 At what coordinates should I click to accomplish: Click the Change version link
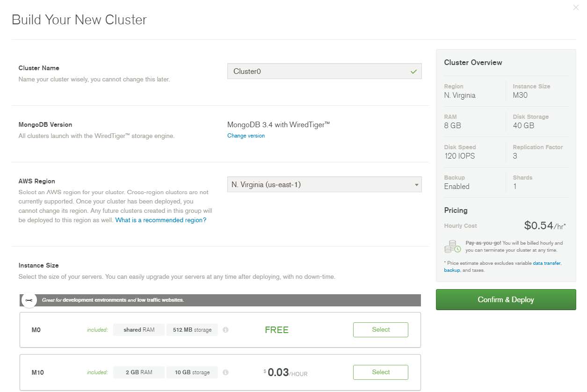(246, 136)
